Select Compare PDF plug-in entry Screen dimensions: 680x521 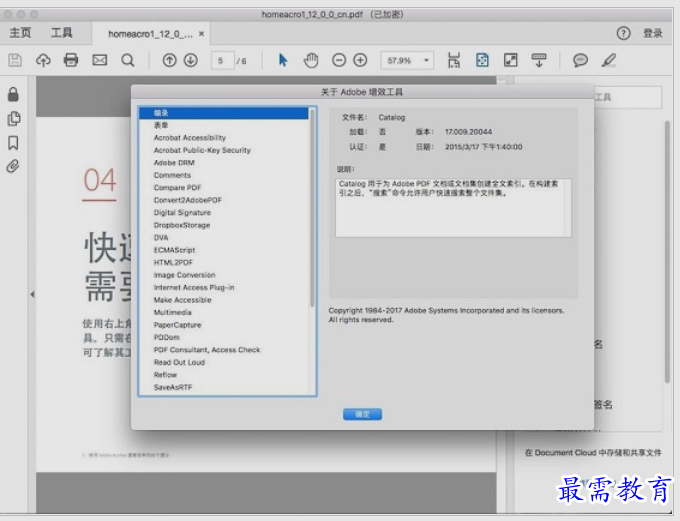(x=224, y=187)
